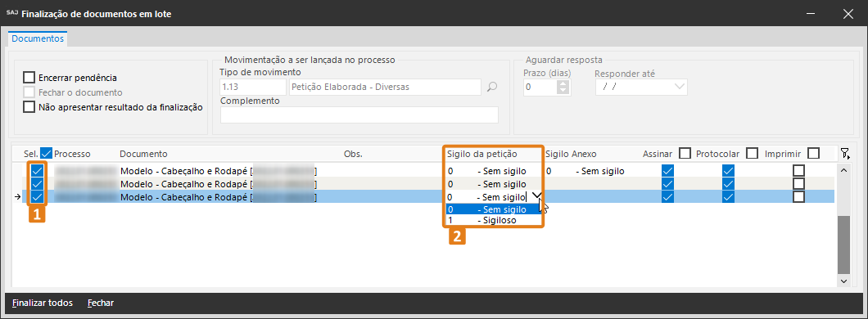
Task: Toggle the Sel. select-all header checkbox
Action: 47,153
